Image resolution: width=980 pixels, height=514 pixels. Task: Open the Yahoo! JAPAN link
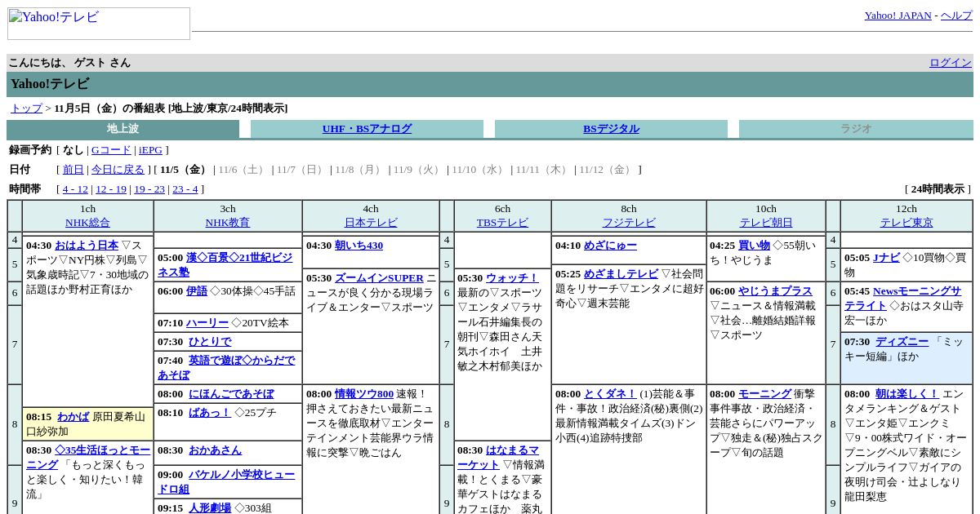[898, 16]
